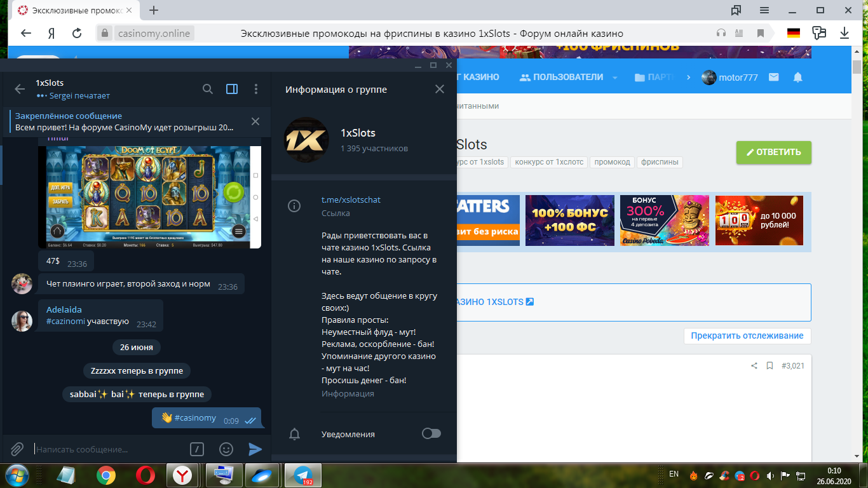Click the промокод tag

click(x=612, y=162)
